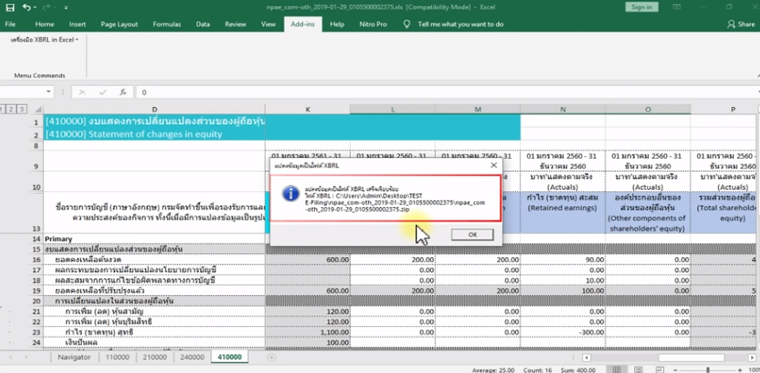Click the formula bar Enter checkmark icon
760x373 pixels.
click(x=103, y=92)
